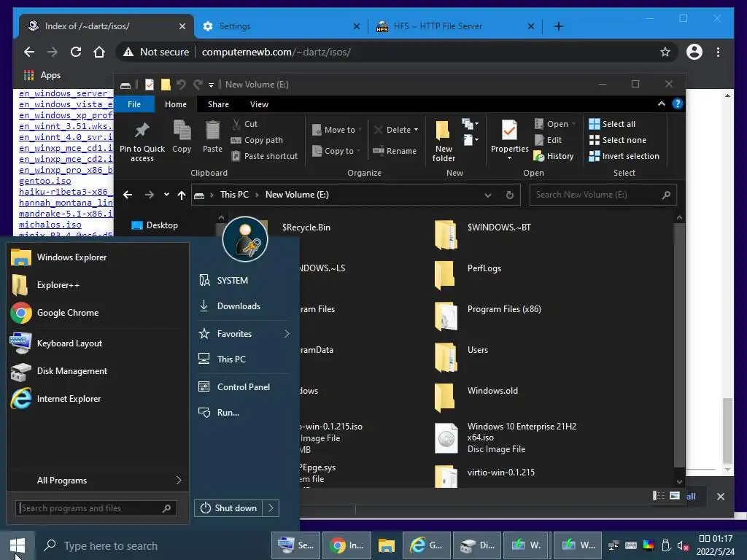Image resolution: width=747 pixels, height=560 pixels.
Task: Click Copy path in ribbon
Action: 258,140
